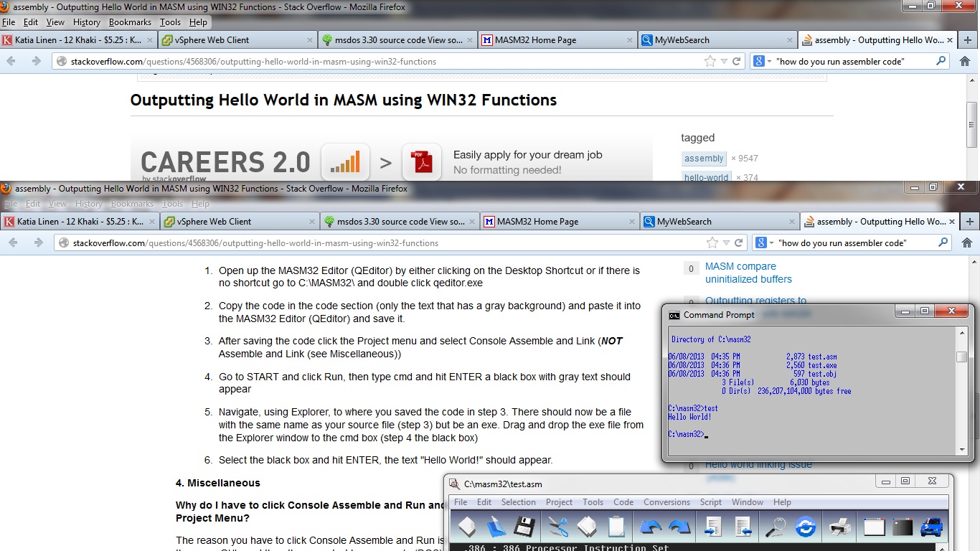The image size is (980, 551).
Task: Bookmark page with star in front Firefox window
Action: pyautogui.click(x=712, y=242)
